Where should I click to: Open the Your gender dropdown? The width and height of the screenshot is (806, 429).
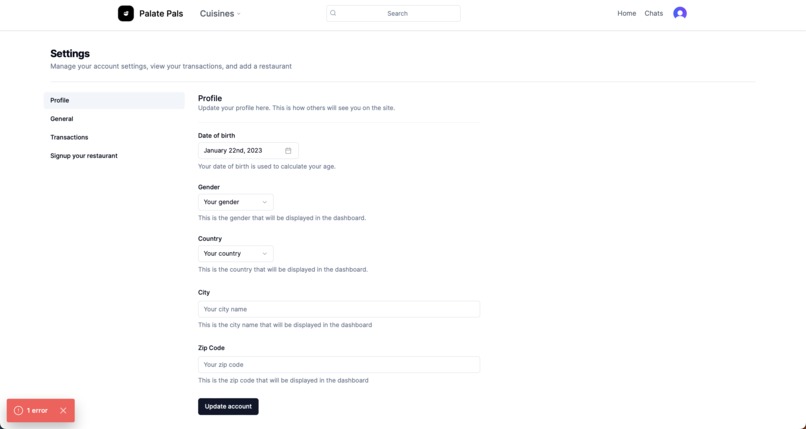point(235,202)
